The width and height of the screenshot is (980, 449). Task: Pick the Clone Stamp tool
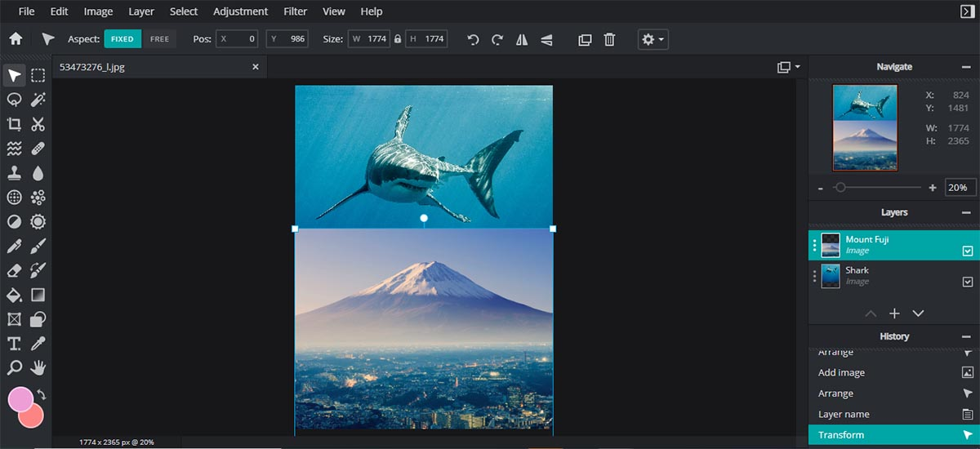14,173
